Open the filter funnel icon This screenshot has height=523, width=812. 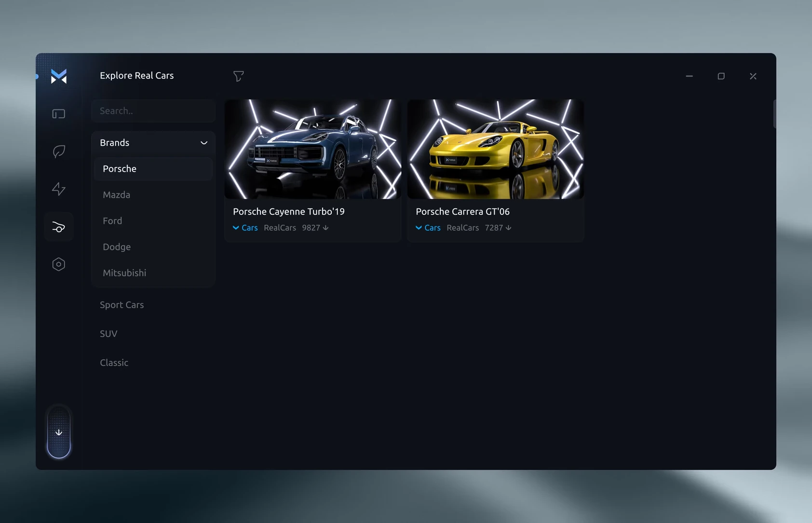click(238, 76)
